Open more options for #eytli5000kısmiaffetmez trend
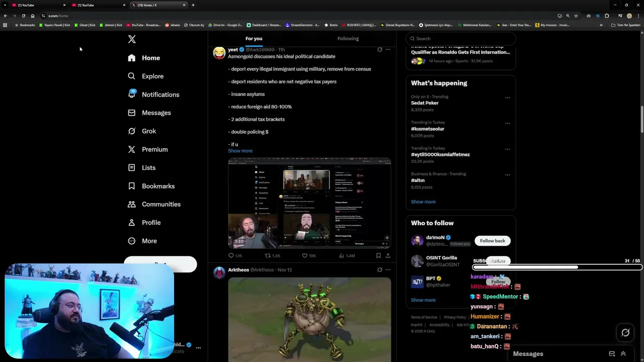The image size is (644, 362). click(507, 149)
